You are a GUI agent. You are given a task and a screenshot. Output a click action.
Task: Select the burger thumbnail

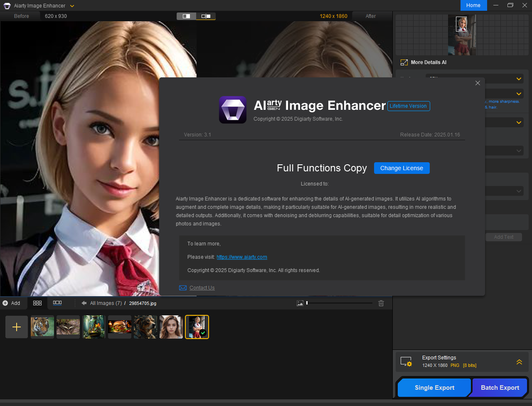(120, 327)
